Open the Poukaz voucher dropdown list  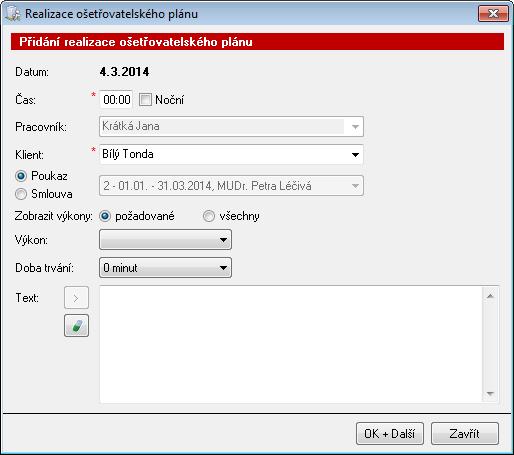coord(231,185)
